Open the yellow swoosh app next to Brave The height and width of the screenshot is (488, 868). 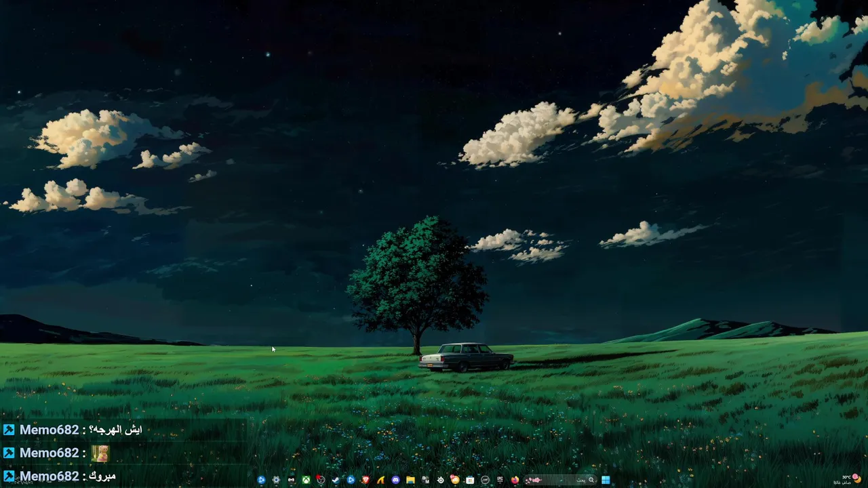point(380,480)
